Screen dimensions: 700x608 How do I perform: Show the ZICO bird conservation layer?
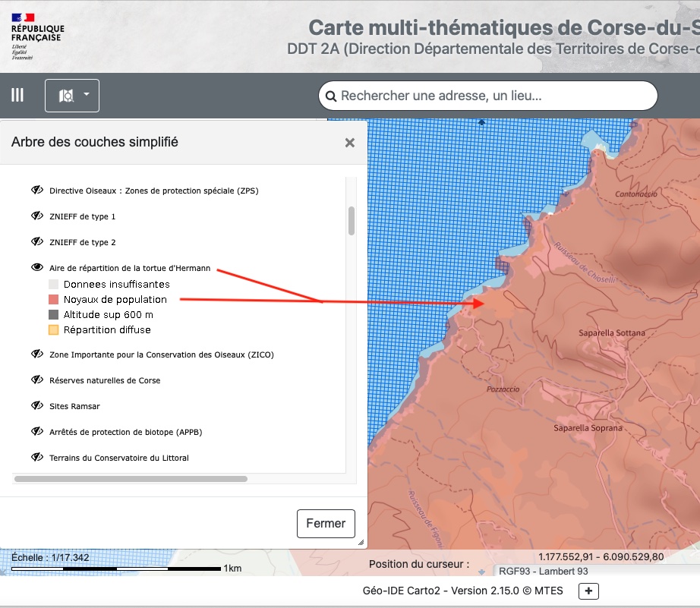tap(36, 354)
